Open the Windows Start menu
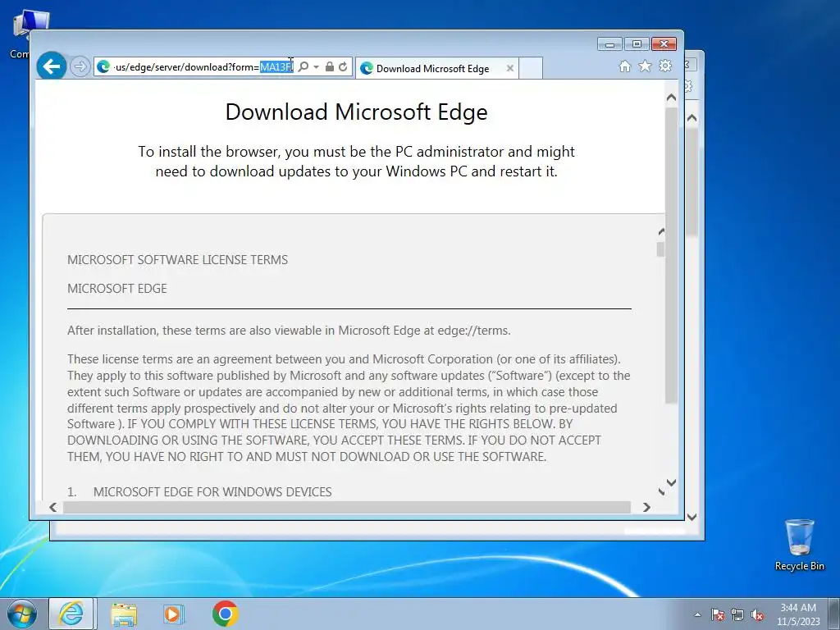The width and height of the screenshot is (840, 630). [22, 614]
